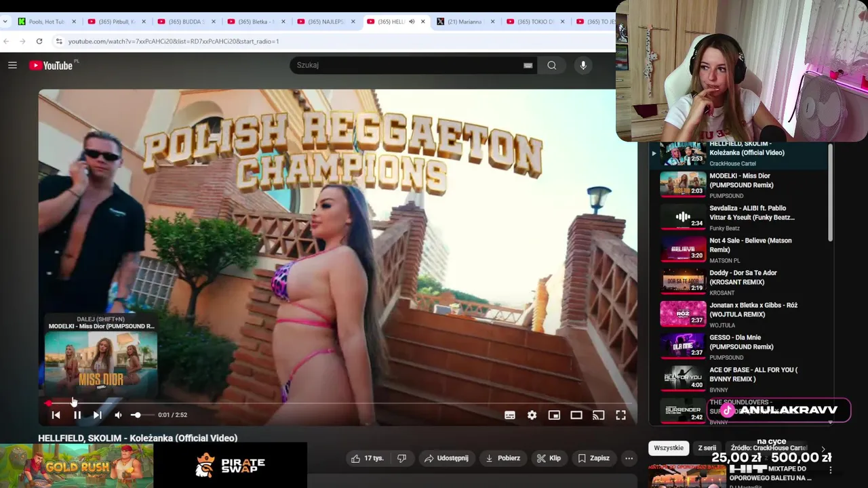868x488 pixels.
Task: Mute the tab via its speaker icon
Action: pos(412,22)
